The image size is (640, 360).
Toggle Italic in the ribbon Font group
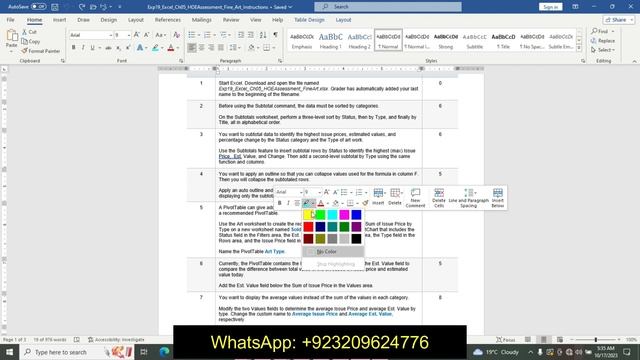[x=83, y=48]
